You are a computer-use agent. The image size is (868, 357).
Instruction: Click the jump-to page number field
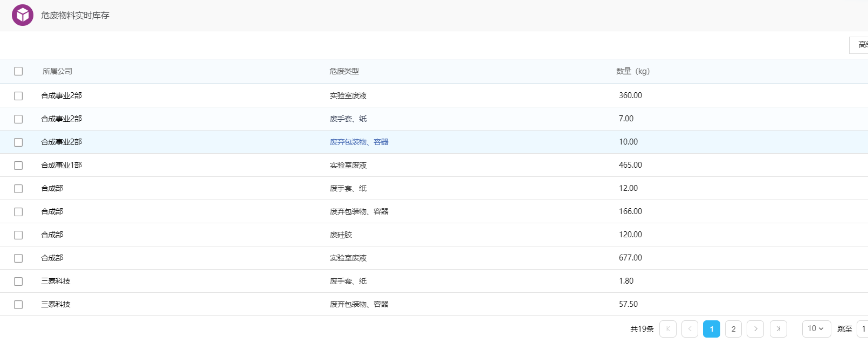[x=863, y=329]
